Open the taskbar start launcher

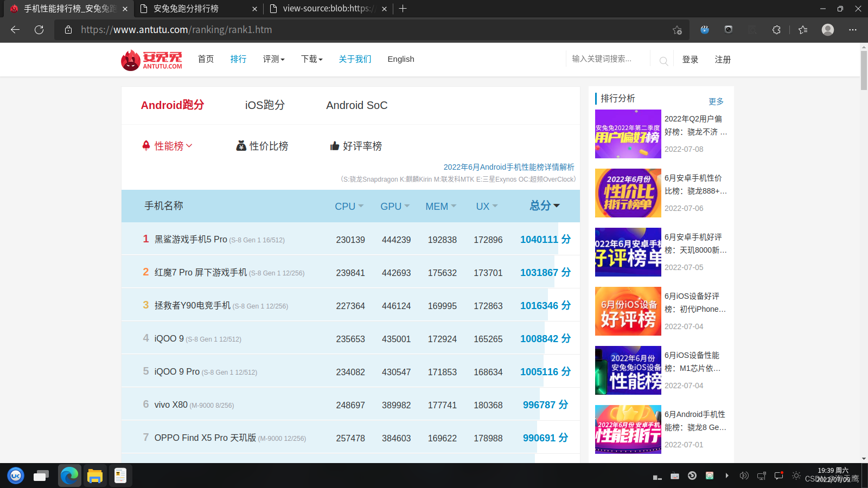click(16, 476)
